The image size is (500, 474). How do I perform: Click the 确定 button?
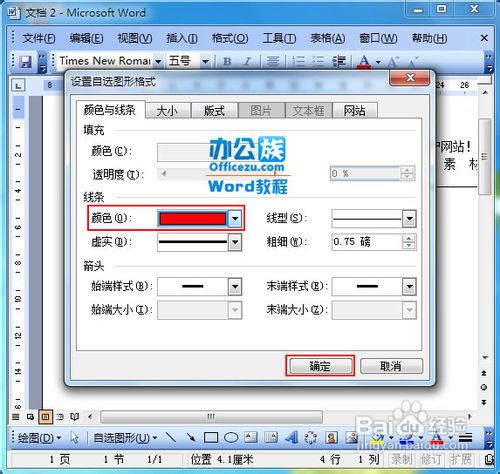(320, 366)
